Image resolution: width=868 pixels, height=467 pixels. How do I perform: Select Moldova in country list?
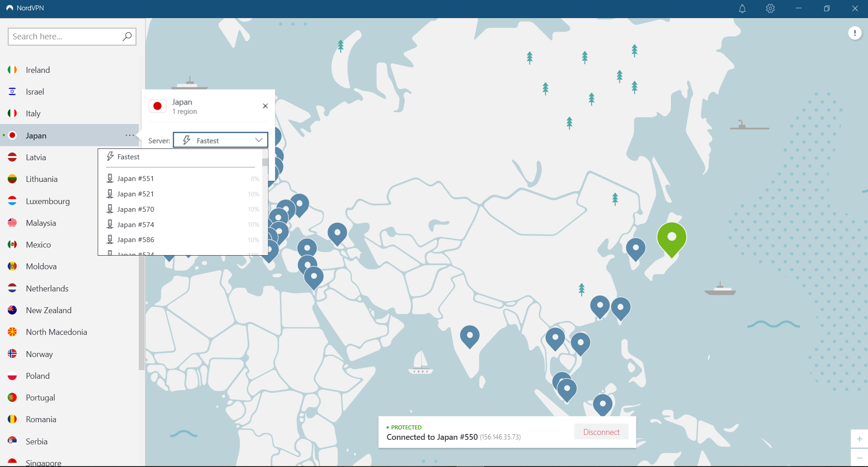[69, 267]
